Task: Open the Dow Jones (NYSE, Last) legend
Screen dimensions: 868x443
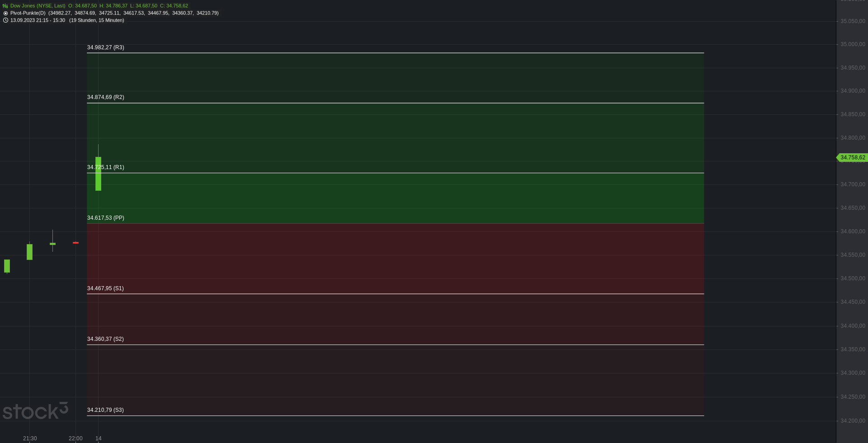Action: (x=38, y=6)
